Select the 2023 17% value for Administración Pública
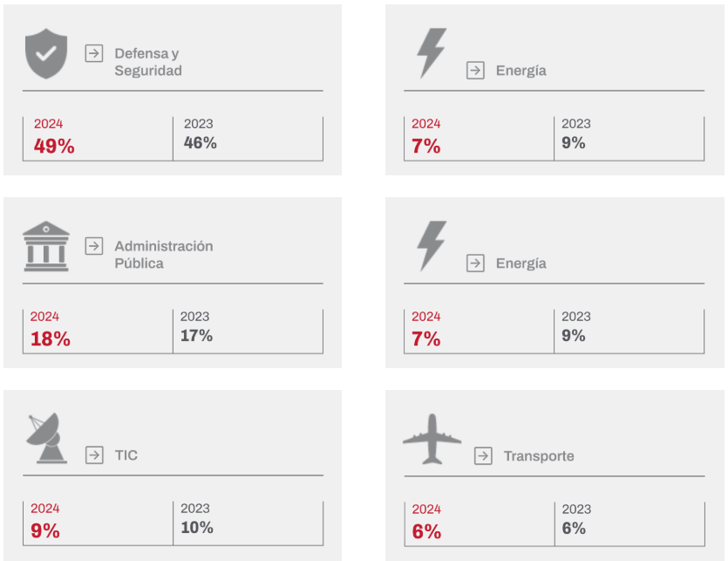The height and width of the screenshot is (561, 728). pyautogui.click(x=196, y=335)
